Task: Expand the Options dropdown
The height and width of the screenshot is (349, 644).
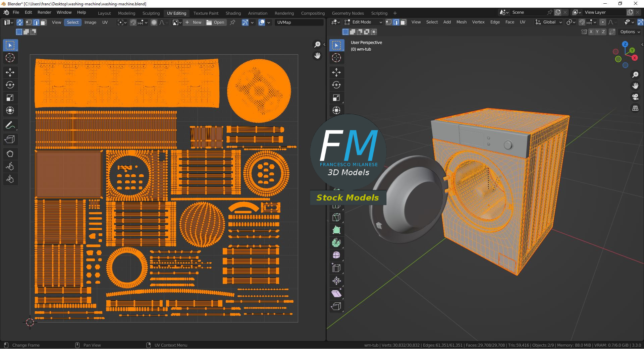Action: click(630, 32)
